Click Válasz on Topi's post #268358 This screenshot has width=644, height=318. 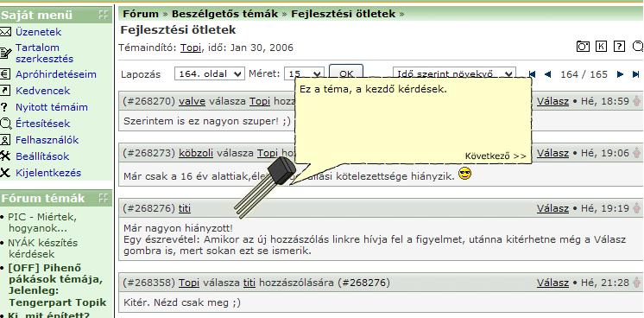pyautogui.click(x=552, y=283)
